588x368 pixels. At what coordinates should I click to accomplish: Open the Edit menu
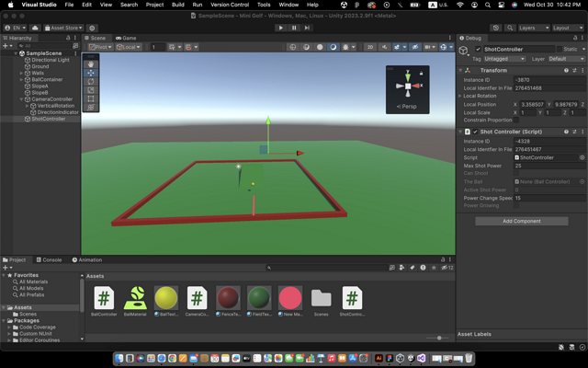coord(86,5)
